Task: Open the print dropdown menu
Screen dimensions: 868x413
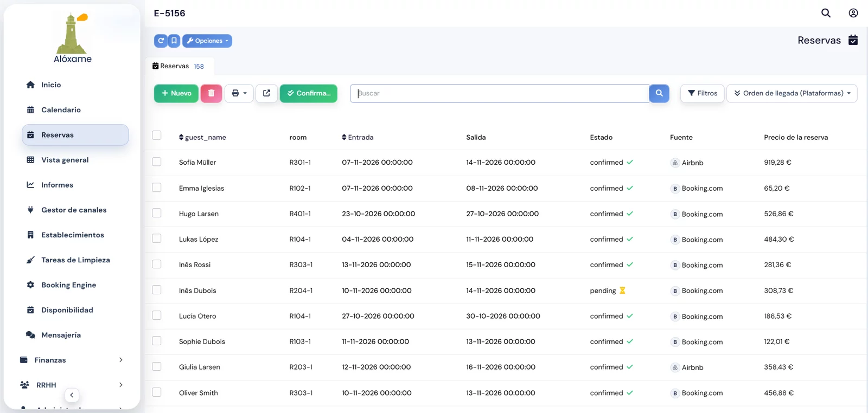Action: 239,93
